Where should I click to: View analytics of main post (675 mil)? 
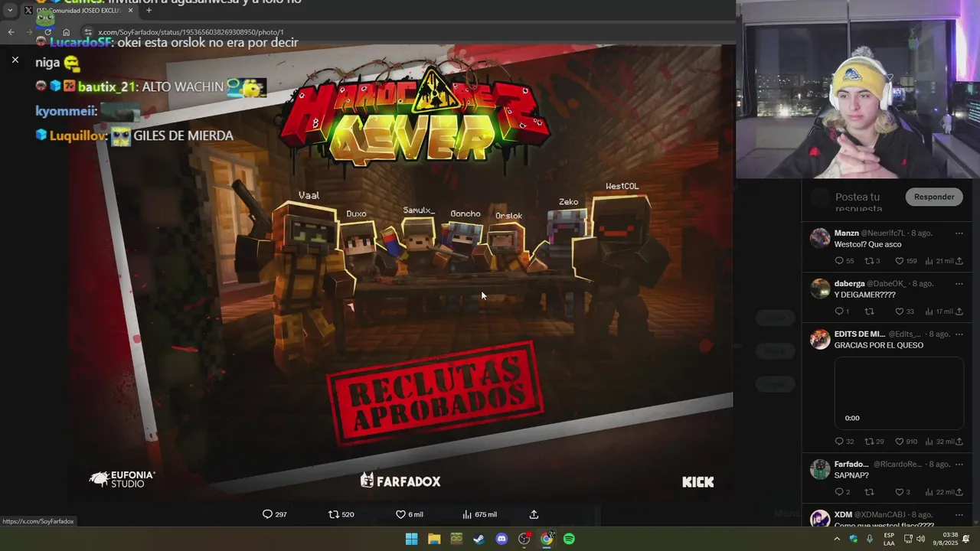[x=479, y=514]
